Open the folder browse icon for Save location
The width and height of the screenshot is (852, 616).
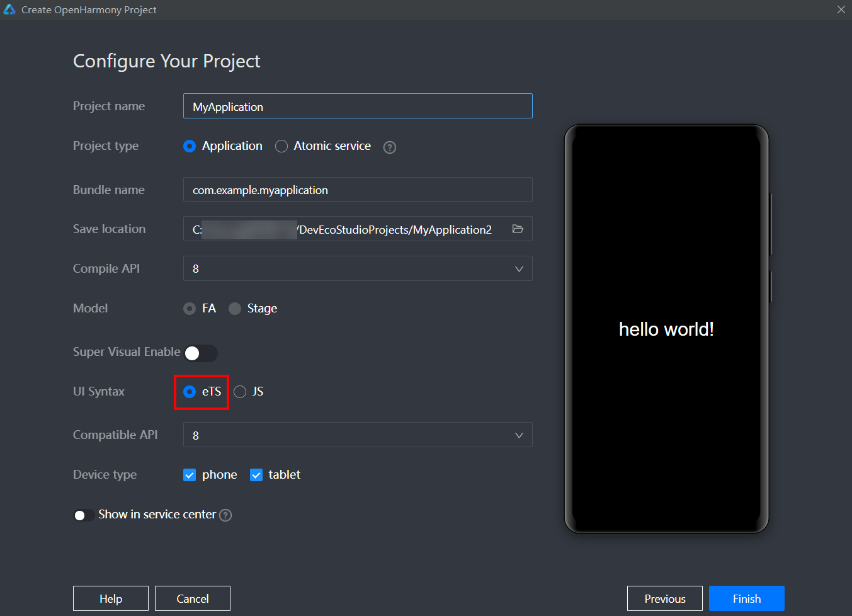click(x=518, y=229)
